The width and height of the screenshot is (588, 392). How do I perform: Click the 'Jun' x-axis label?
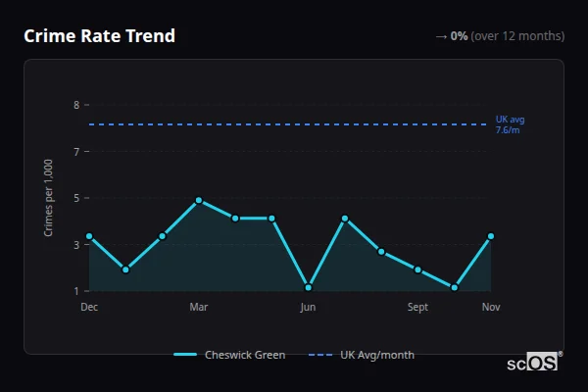pos(308,307)
